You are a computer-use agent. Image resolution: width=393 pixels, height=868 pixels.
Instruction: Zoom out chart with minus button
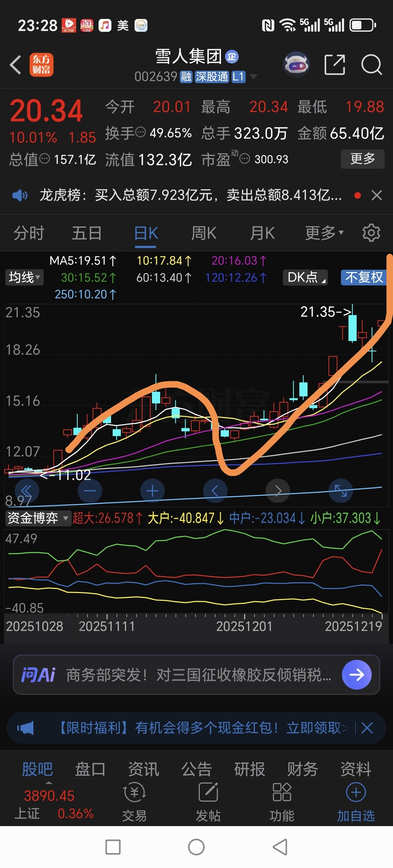click(90, 491)
